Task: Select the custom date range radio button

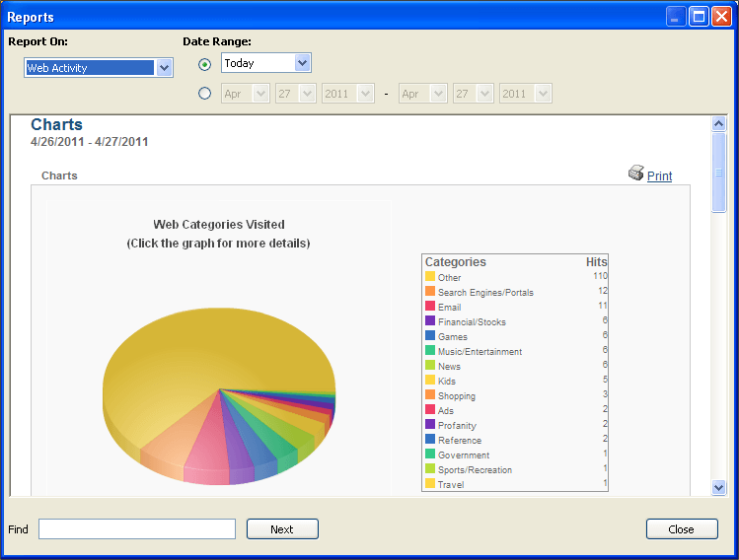Action: click(x=204, y=94)
